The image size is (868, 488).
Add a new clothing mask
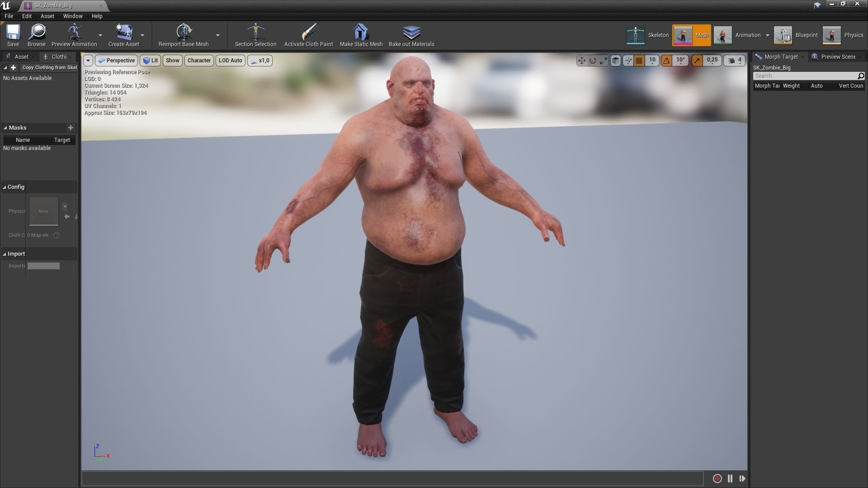[71, 128]
